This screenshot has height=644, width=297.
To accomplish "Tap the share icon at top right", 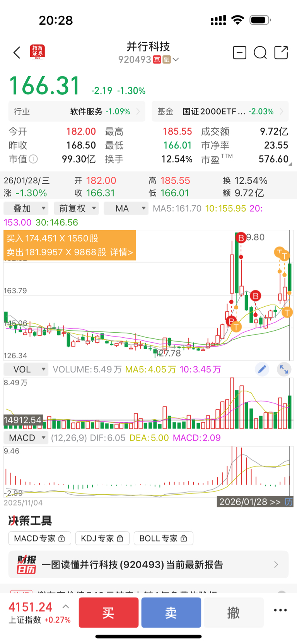I will [x=281, y=52].
